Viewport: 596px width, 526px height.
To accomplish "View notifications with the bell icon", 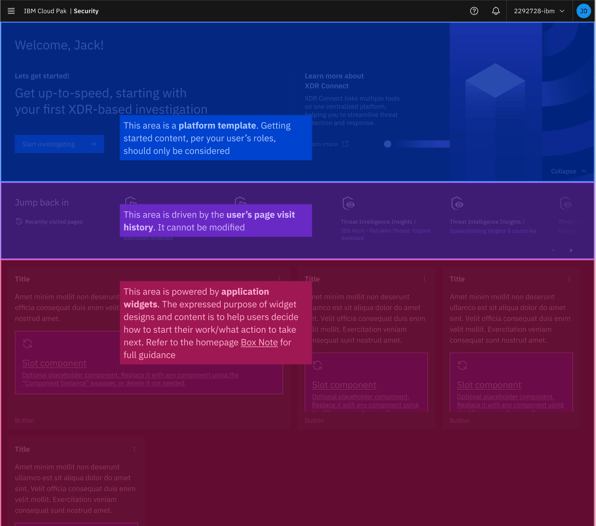I will click(x=496, y=11).
